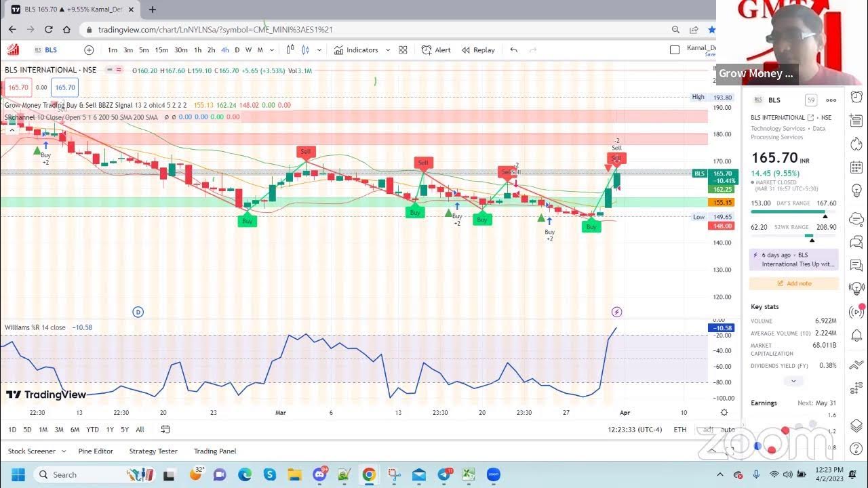868x488 pixels.
Task: Select the 2h timeframe
Action: [211, 50]
